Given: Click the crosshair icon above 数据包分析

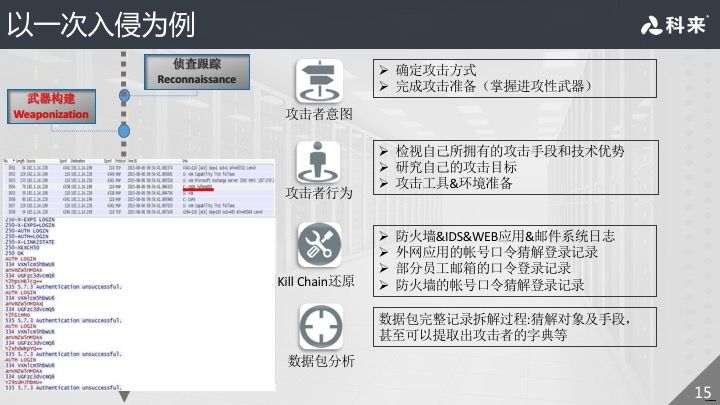Looking at the screenshot, I should coord(321,326).
